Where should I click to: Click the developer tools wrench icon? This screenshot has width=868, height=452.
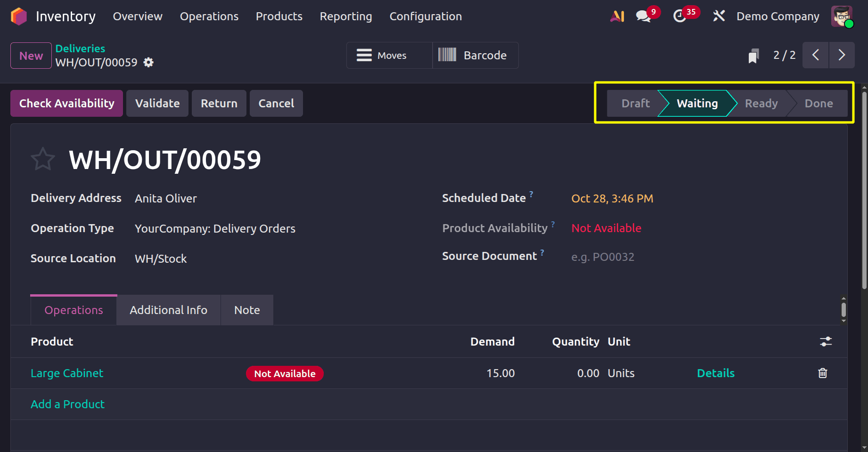pos(719,16)
